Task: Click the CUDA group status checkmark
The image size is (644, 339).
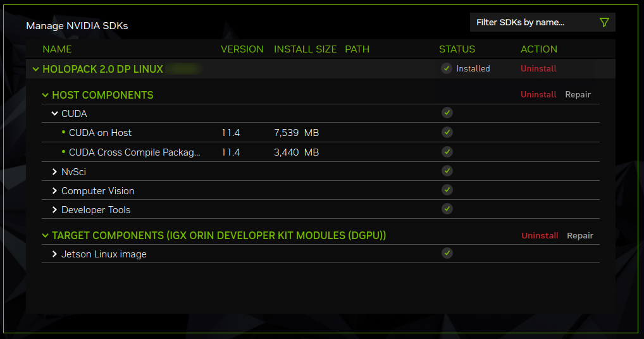Action: click(x=447, y=113)
